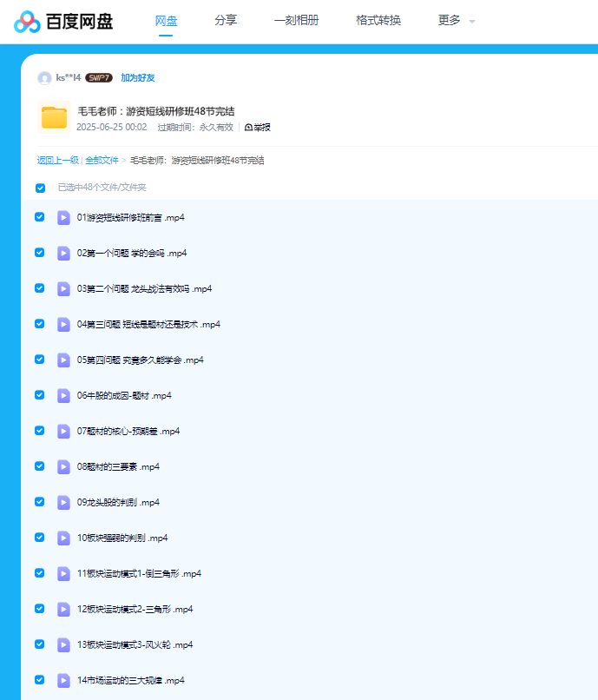This screenshot has height=700, width=598.
Task: Open the 更多 menu item
Action: [449, 20]
